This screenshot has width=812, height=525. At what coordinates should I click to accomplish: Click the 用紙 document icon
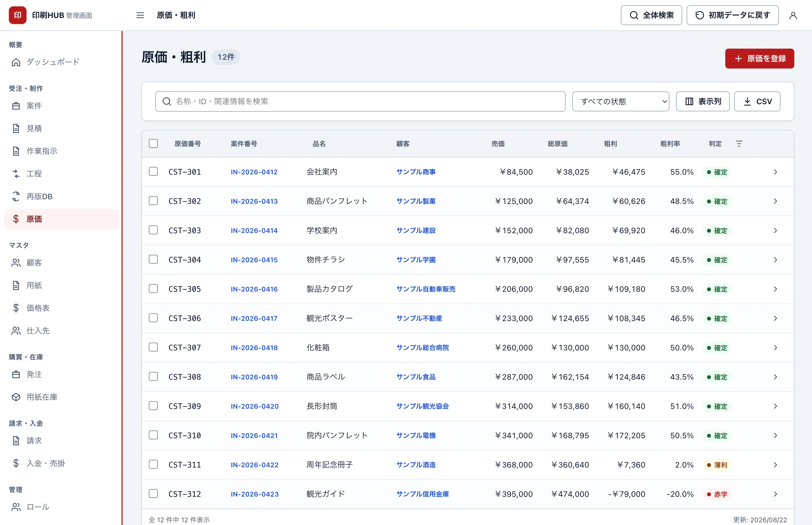coord(16,285)
